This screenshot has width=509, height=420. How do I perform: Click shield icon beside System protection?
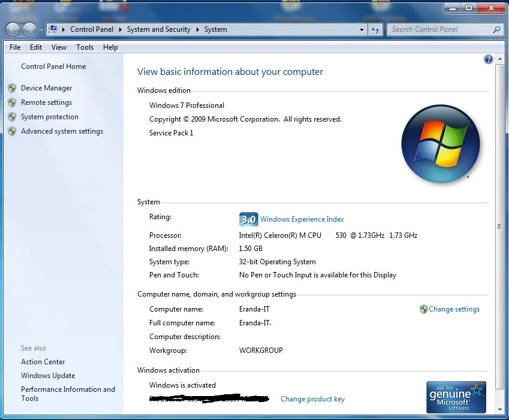tap(12, 117)
